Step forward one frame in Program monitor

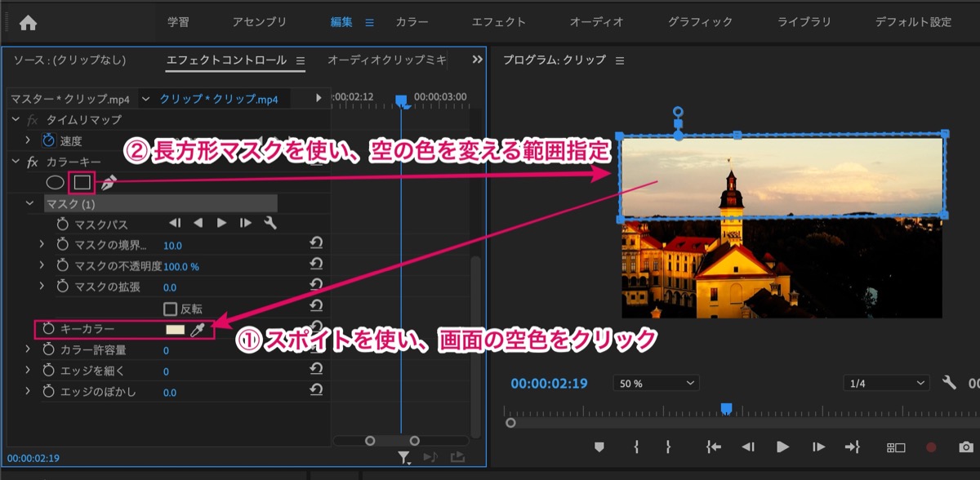click(x=818, y=447)
